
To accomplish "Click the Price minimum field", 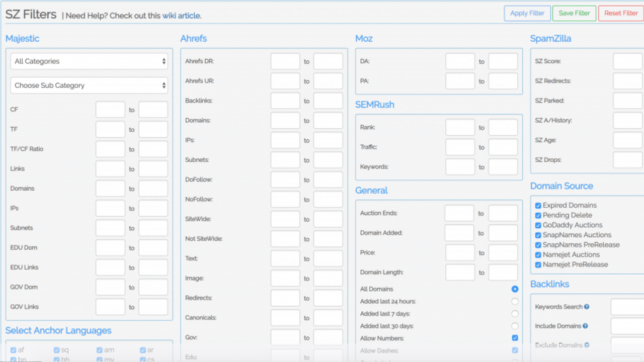I will coord(460,253).
